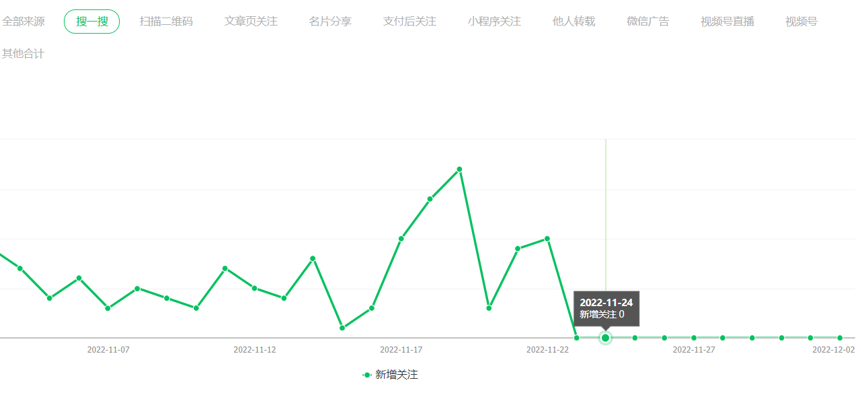Click the 2022-11-24 tooltip box
This screenshot has width=868, height=399.
[606, 309]
